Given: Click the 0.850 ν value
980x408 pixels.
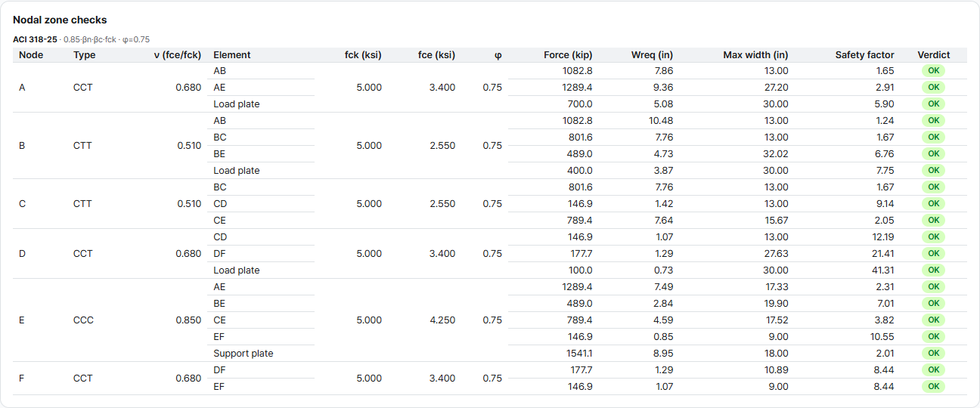Looking at the screenshot, I should tap(188, 320).
